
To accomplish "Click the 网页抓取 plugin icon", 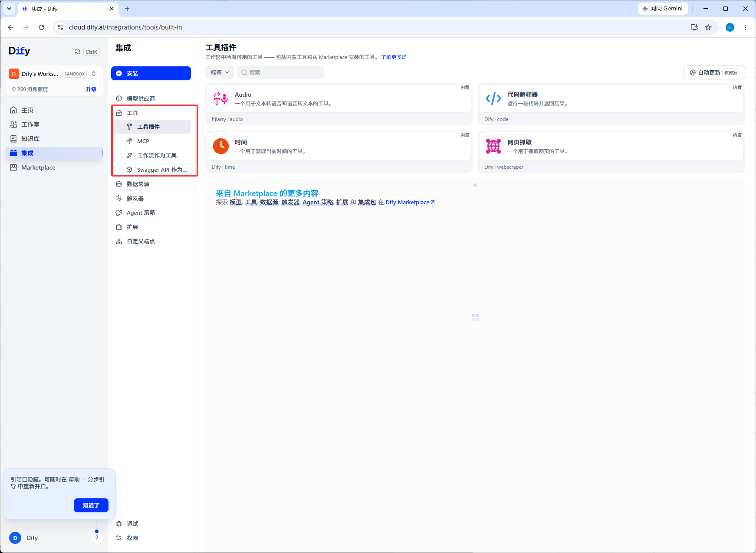I will click(493, 146).
